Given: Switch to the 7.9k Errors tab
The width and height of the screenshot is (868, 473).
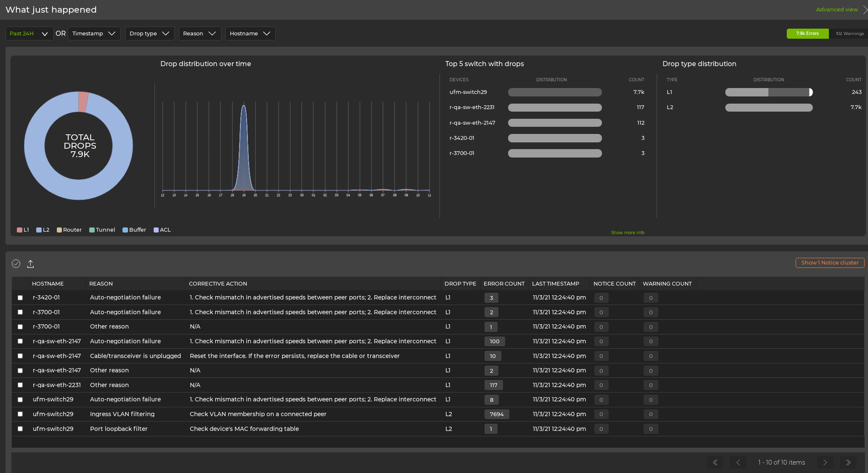Looking at the screenshot, I should 807,34.
